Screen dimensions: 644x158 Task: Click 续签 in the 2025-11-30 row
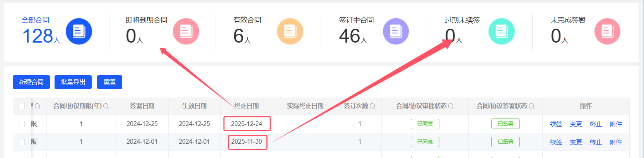(x=556, y=142)
